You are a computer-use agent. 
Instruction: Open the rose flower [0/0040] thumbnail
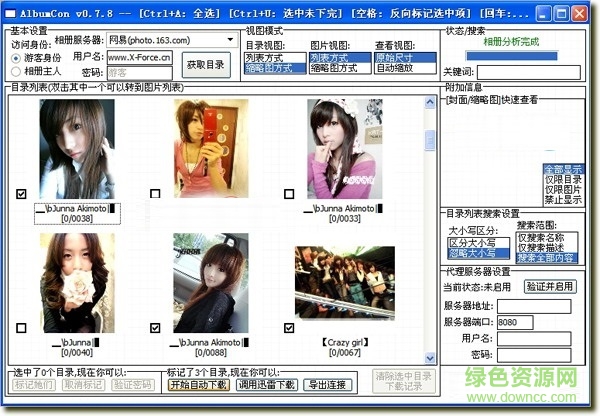(x=77, y=283)
